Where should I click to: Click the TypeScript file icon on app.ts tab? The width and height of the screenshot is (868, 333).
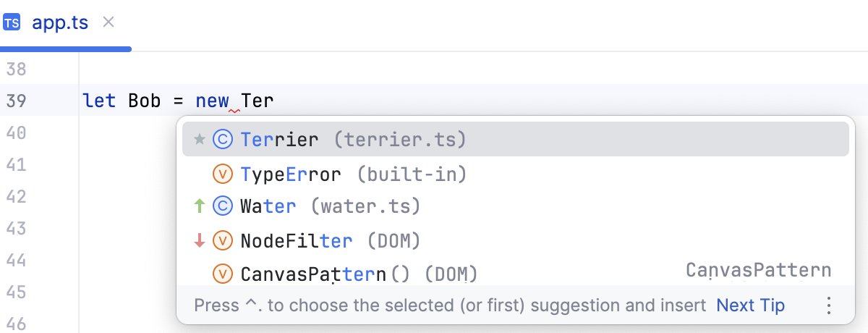[12, 22]
